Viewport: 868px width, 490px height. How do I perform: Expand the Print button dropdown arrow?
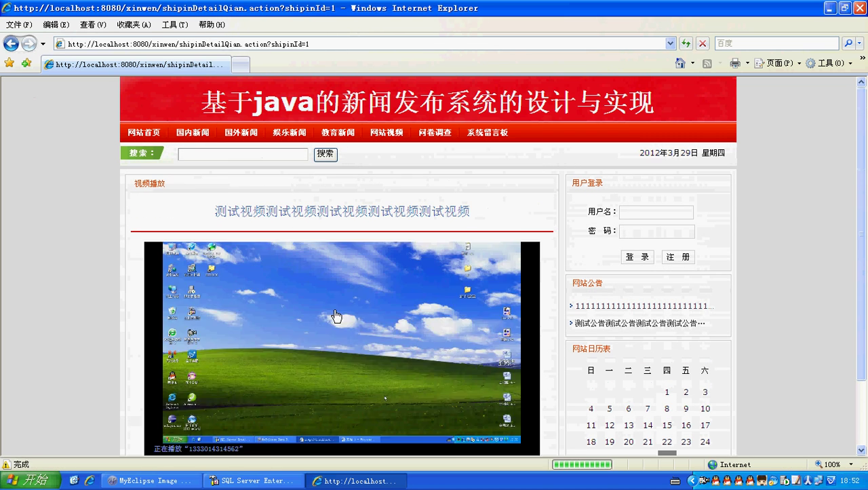point(747,63)
